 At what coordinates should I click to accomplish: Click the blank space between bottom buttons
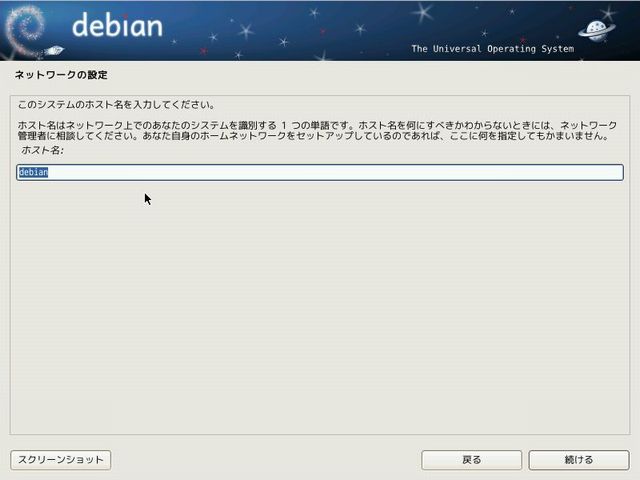pos(265,460)
